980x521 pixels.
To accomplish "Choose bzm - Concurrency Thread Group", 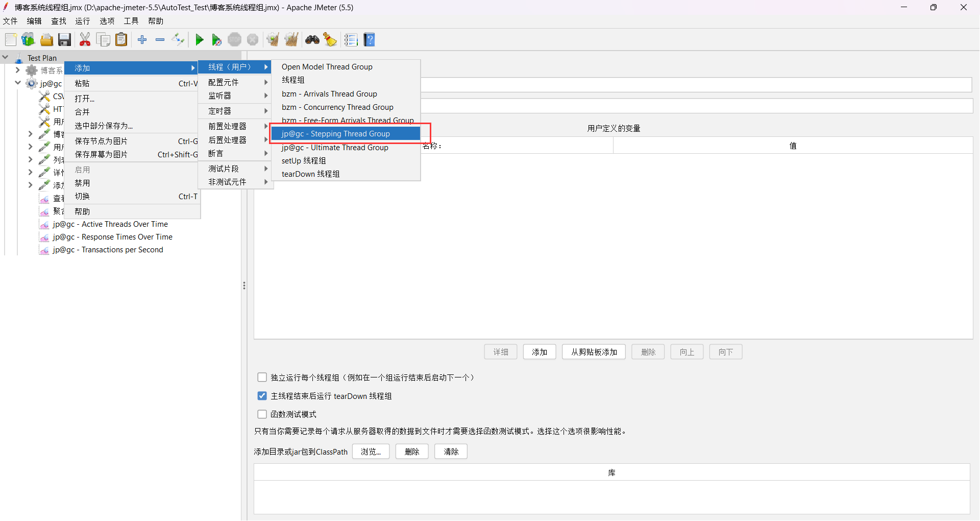I will click(x=346, y=107).
